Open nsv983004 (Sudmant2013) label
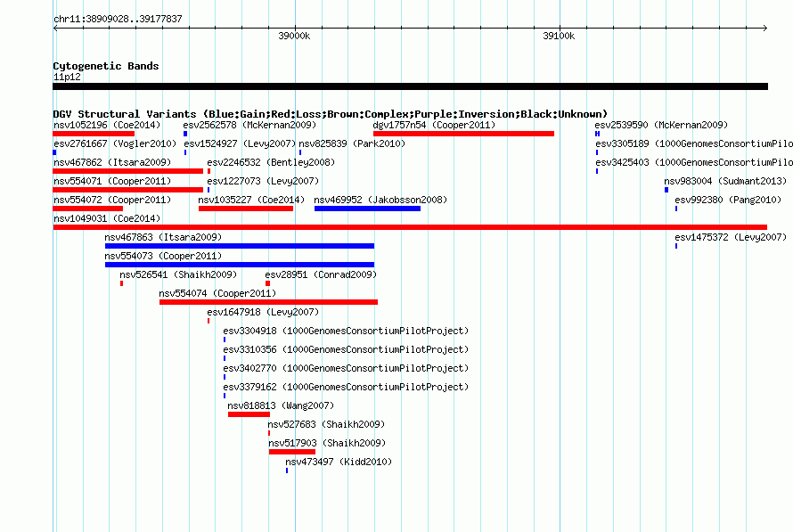793x532 pixels. click(x=725, y=181)
